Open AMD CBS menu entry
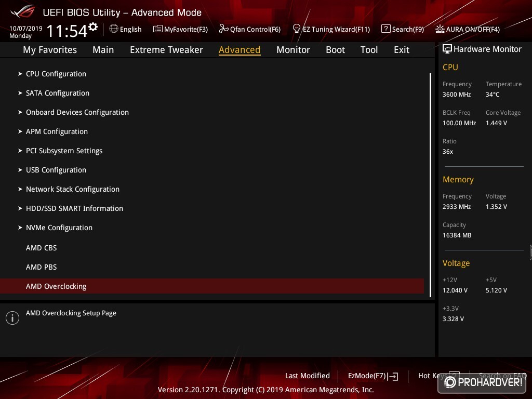 tap(42, 248)
